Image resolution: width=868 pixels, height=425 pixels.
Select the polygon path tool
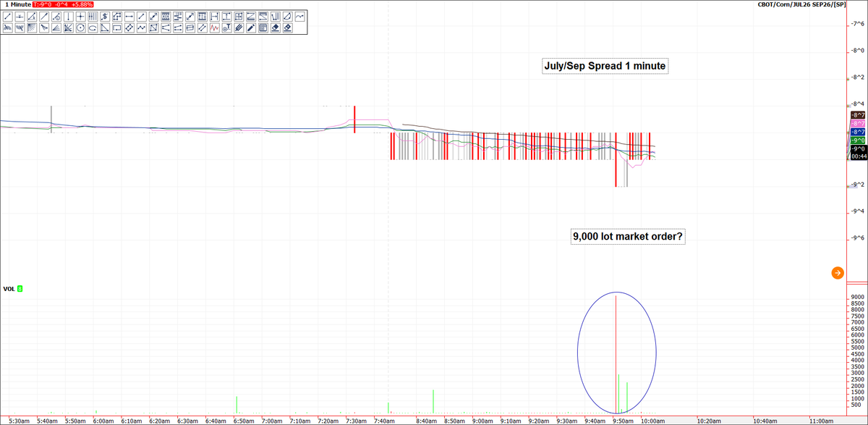pyautogui.click(x=117, y=16)
